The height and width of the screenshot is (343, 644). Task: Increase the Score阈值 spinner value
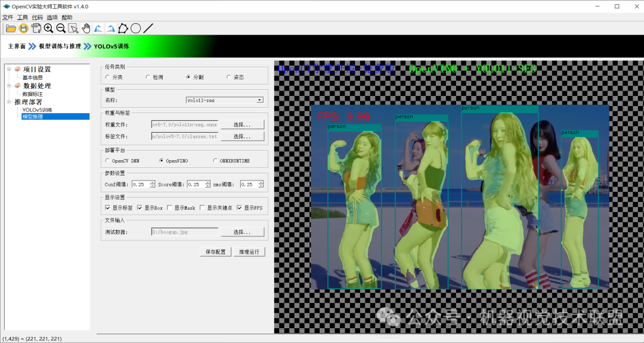208,183
